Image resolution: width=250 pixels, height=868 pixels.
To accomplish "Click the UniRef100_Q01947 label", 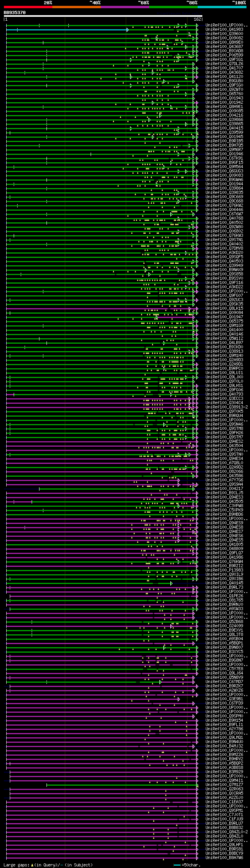I will coord(224,317).
